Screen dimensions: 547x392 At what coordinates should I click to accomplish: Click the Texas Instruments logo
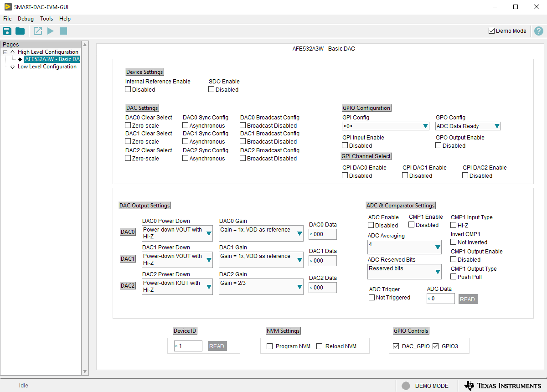click(502, 386)
